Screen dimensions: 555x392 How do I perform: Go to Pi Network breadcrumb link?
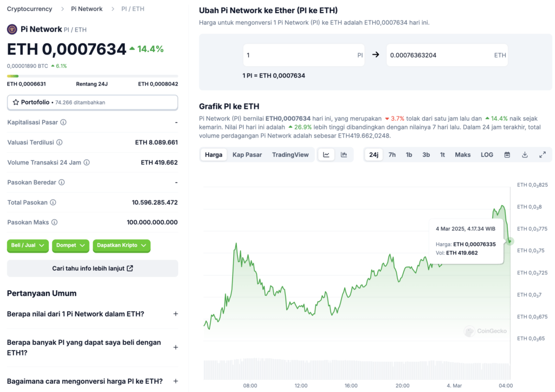pos(87,9)
